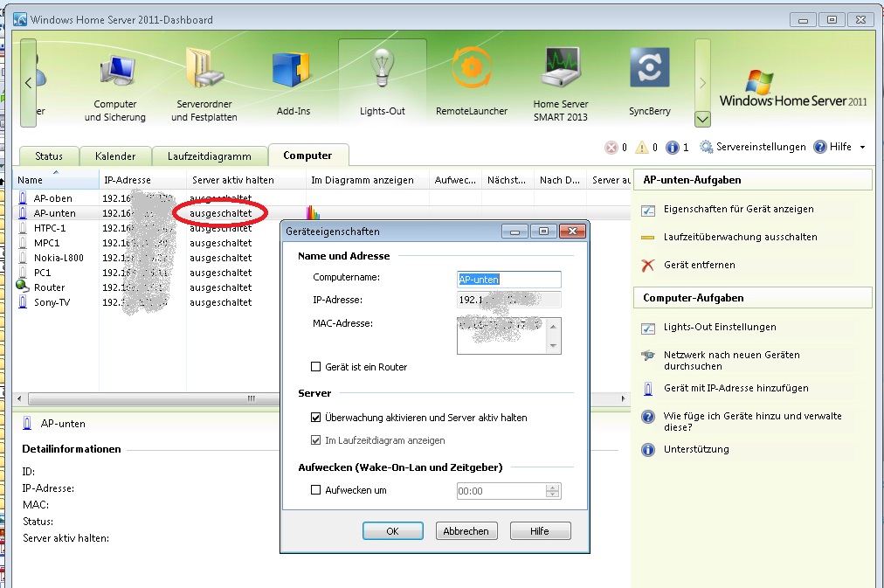The image size is (884, 588).
Task: Open 'Eigenschaften für Gerät anzeigen' link
Action: (738, 209)
